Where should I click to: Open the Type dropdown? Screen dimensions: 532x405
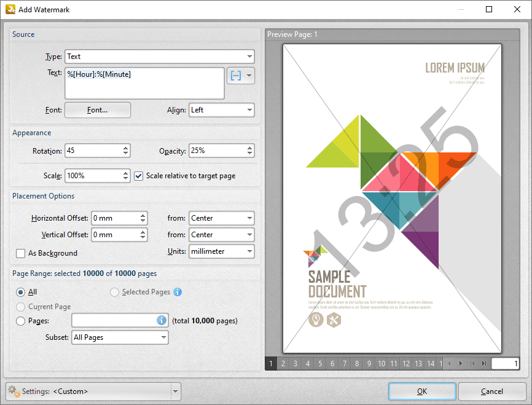[160, 57]
